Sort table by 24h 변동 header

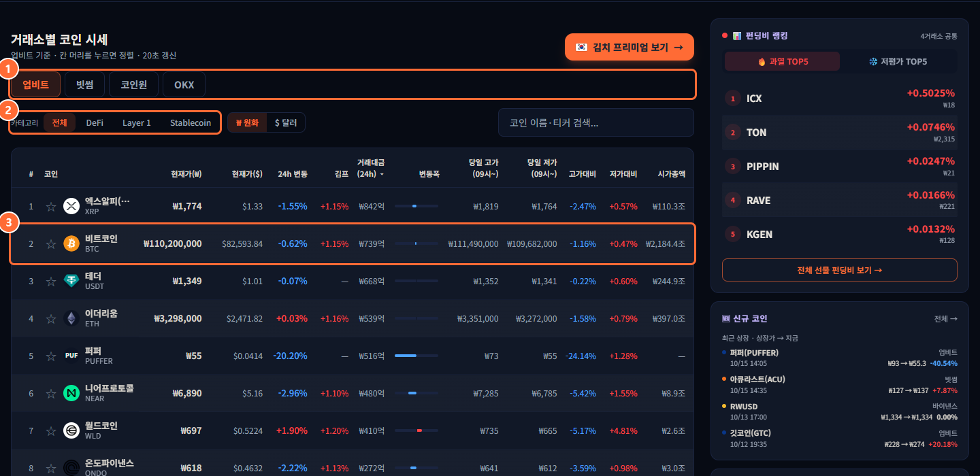click(293, 173)
